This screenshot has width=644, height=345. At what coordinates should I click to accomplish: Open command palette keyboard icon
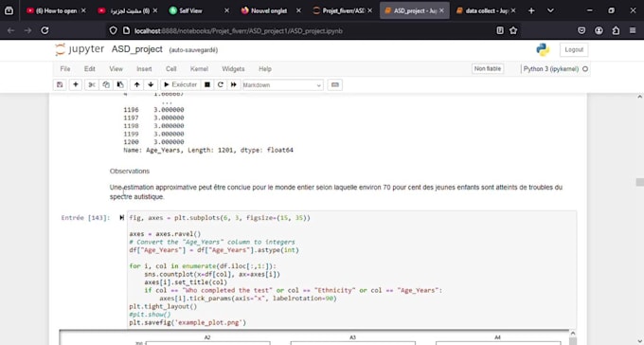pos(334,84)
